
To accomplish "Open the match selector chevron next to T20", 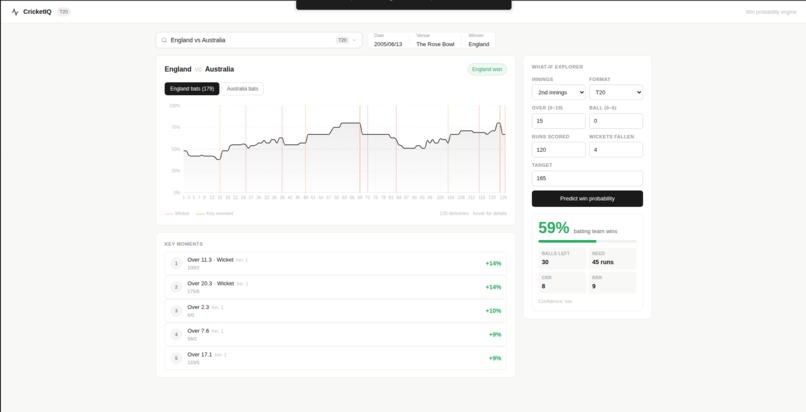I will (x=354, y=40).
